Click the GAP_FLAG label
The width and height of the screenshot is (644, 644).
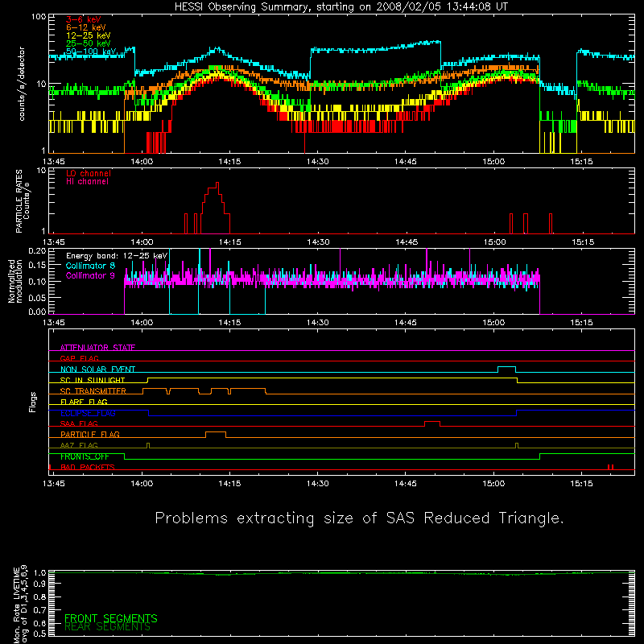pyautogui.click(x=79, y=358)
